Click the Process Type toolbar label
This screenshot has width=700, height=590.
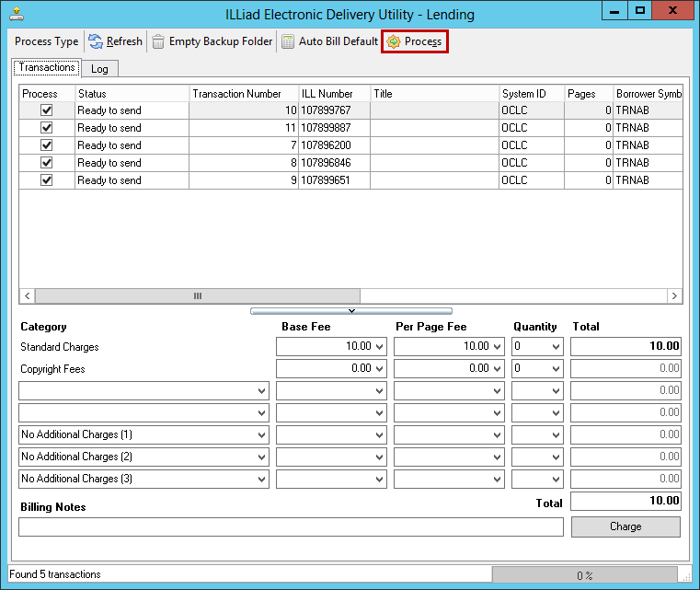pyautogui.click(x=46, y=41)
